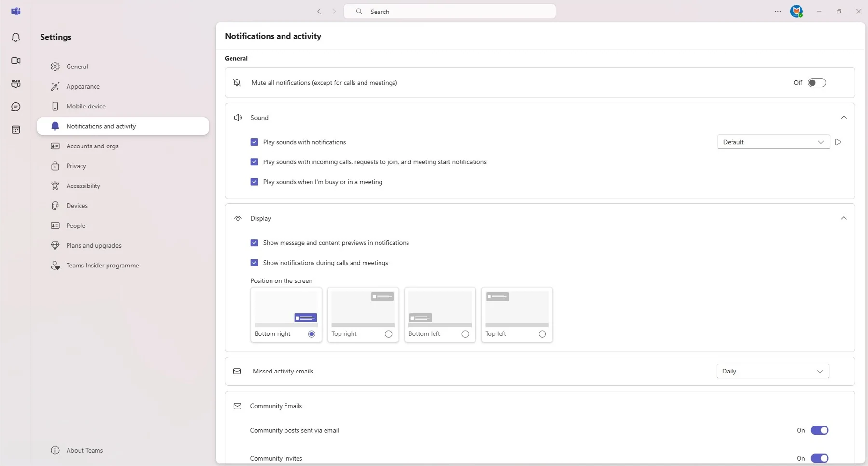
Task: Uncheck Play sounds with incoming calls
Action: pyautogui.click(x=254, y=162)
